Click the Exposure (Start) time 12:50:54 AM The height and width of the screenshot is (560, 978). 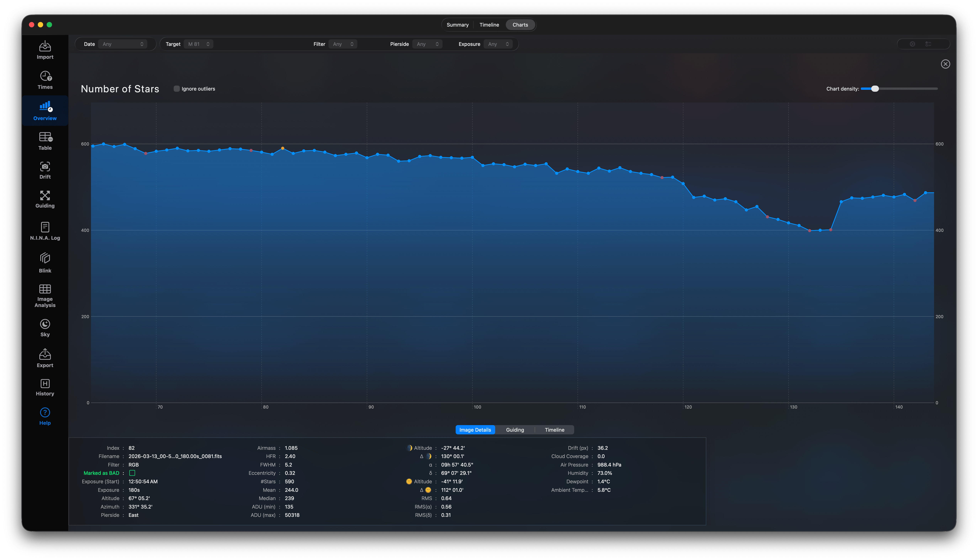143,482
